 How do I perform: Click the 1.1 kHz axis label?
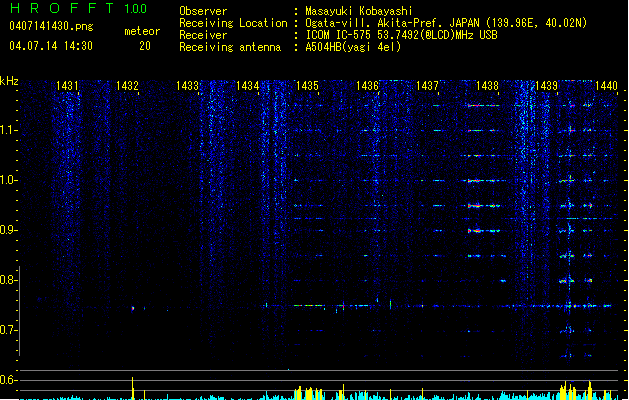(x=8, y=130)
